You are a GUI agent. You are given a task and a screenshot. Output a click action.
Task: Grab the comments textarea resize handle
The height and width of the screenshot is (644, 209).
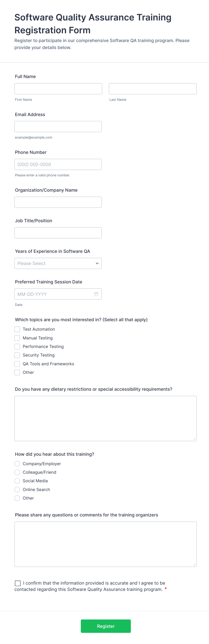click(x=194, y=565)
